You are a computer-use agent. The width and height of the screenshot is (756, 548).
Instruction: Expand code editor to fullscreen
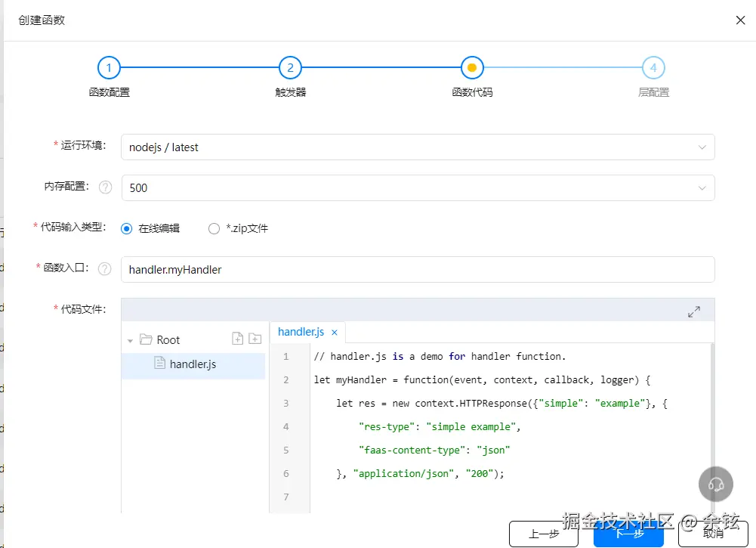click(694, 311)
